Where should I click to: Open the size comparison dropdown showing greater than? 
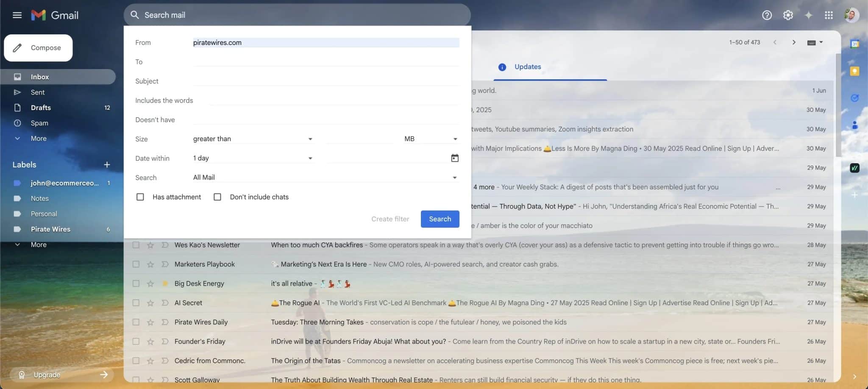253,139
